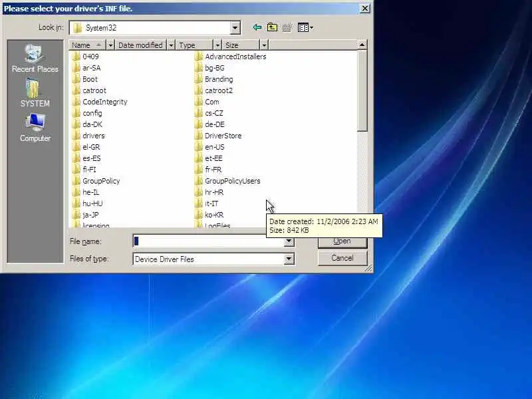The width and height of the screenshot is (532, 399).
Task: Close the INF file dialog
Action: (x=364, y=9)
